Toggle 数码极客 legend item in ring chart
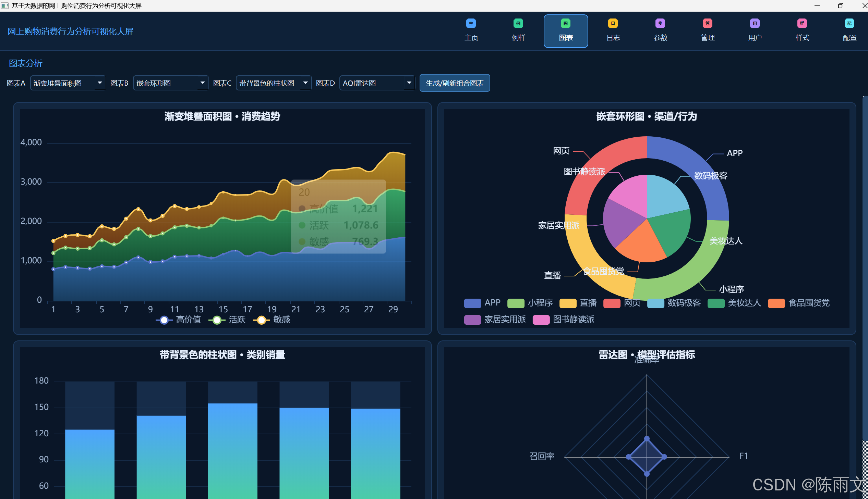 click(674, 303)
